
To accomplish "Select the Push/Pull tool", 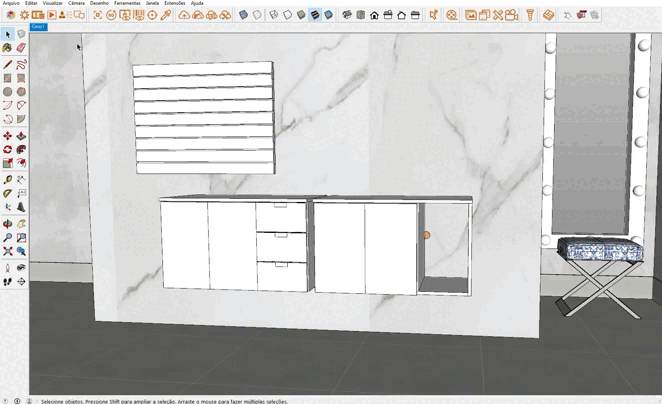I will click(x=21, y=136).
